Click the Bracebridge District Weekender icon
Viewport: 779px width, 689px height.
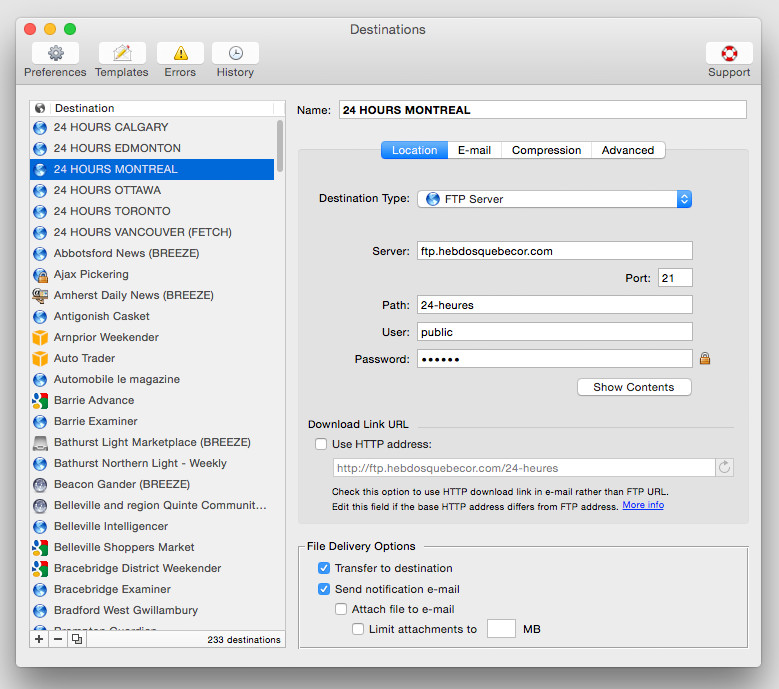40,568
